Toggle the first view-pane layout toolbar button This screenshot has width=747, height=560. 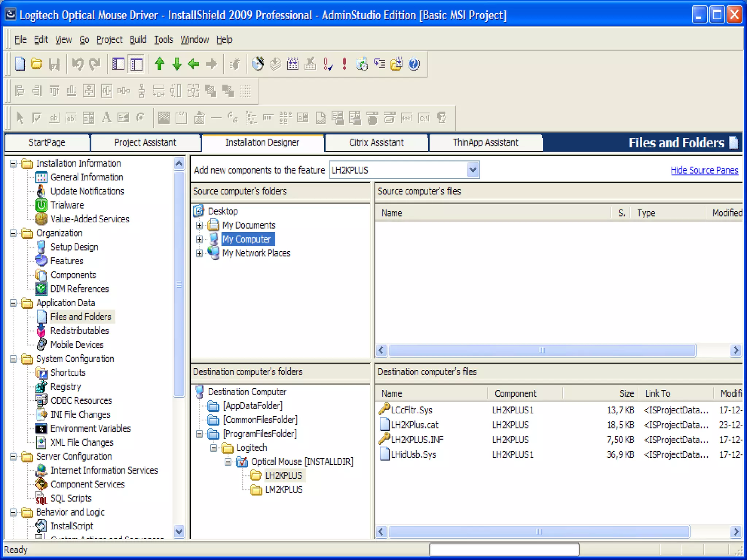[118, 64]
